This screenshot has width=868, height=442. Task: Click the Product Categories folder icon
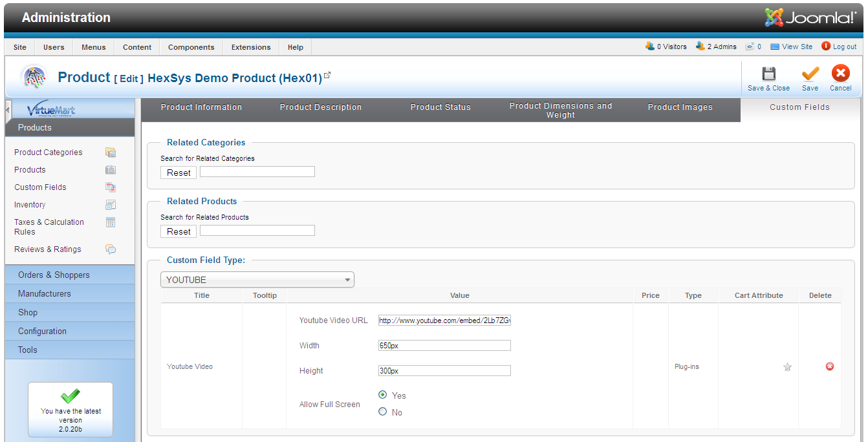click(x=111, y=153)
